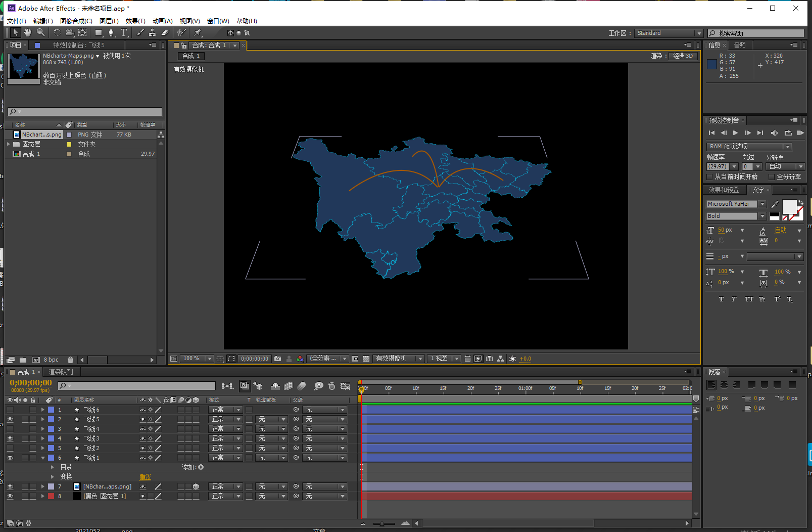Viewport: 812px width, 532px height.
Task: Open the RAM 预演选项 dropdown
Action: [749, 147]
